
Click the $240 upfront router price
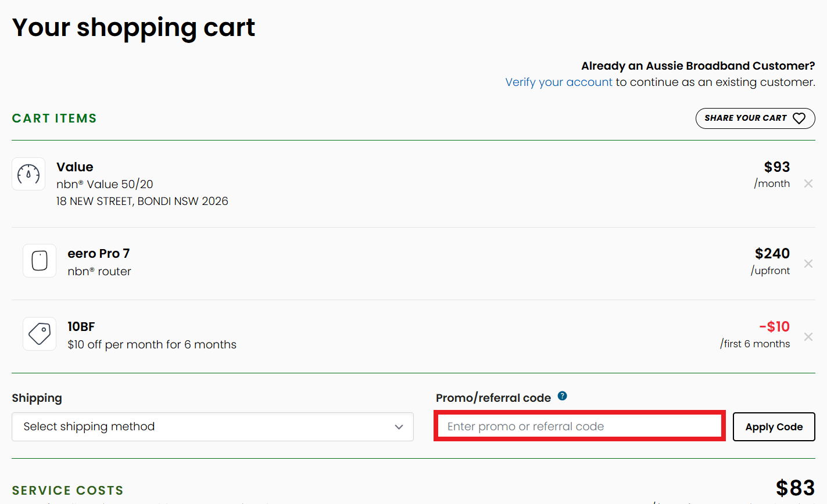772,254
